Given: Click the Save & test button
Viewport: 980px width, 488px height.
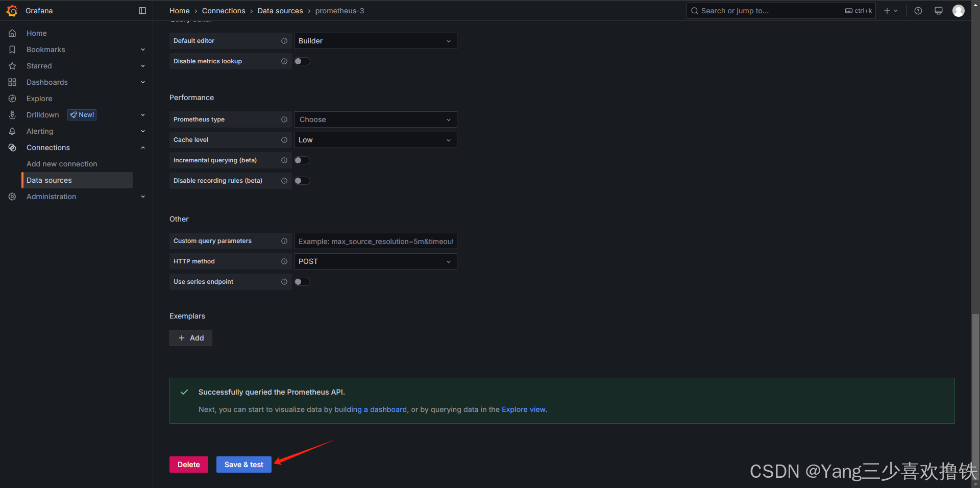Looking at the screenshot, I should click(244, 465).
